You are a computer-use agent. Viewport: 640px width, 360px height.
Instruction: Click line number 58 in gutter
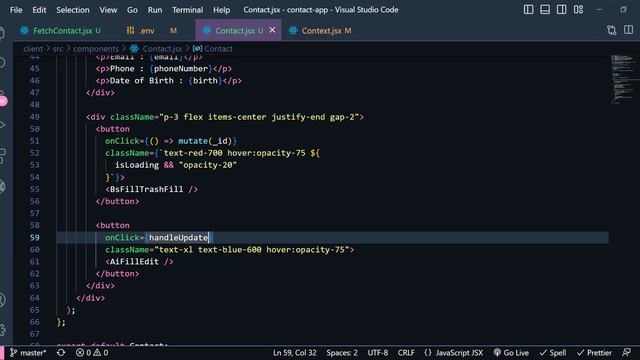(35, 225)
